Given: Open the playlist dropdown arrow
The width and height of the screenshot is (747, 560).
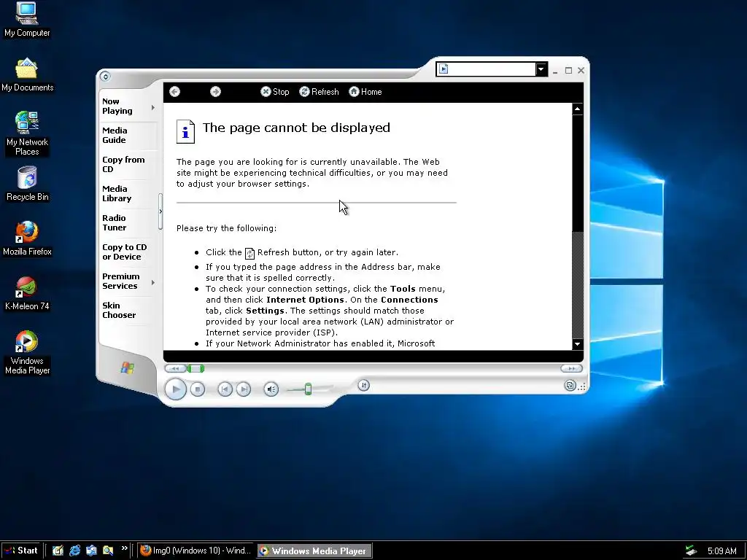Looking at the screenshot, I should (x=541, y=69).
